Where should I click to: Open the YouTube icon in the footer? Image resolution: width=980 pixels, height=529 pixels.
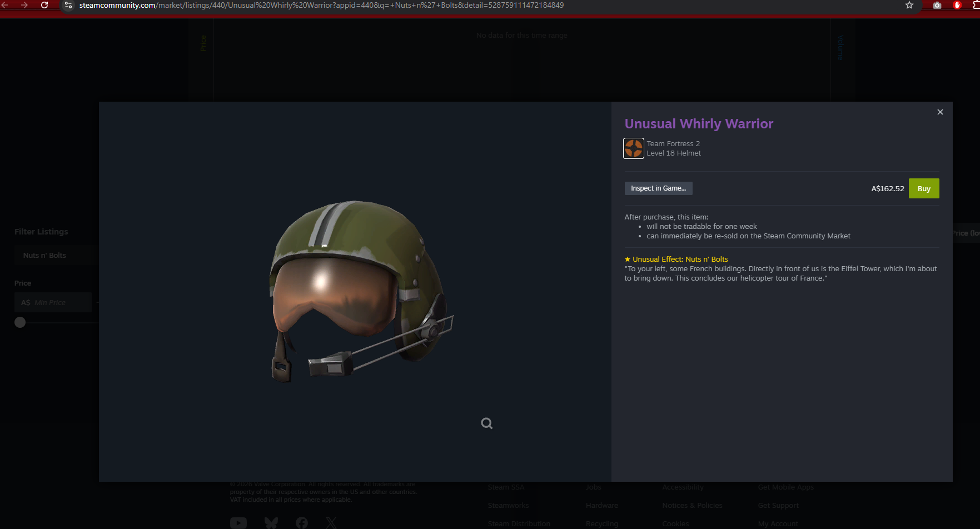click(x=238, y=523)
